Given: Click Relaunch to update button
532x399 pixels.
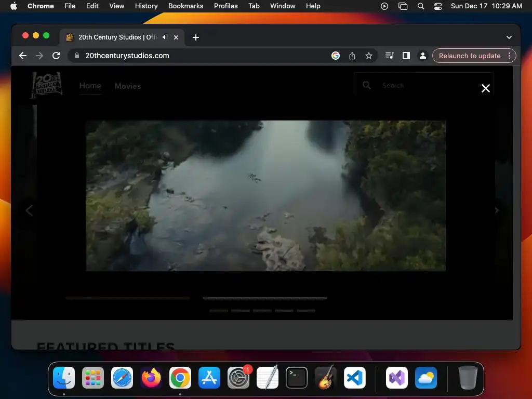Looking at the screenshot, I should pos(470,56).
